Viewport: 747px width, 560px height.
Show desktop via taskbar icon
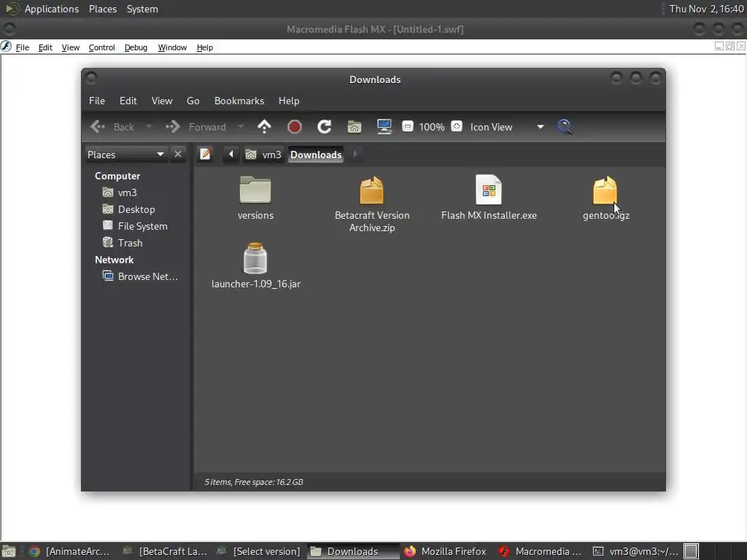pyautogui.click(x=9, y=551)
